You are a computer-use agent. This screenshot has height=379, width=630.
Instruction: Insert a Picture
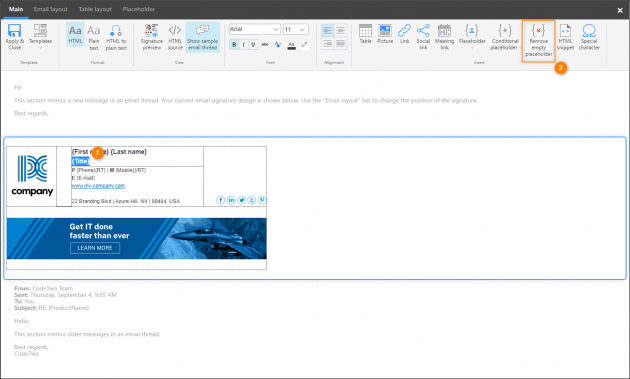pyautogui.click(x=385, y=34)
